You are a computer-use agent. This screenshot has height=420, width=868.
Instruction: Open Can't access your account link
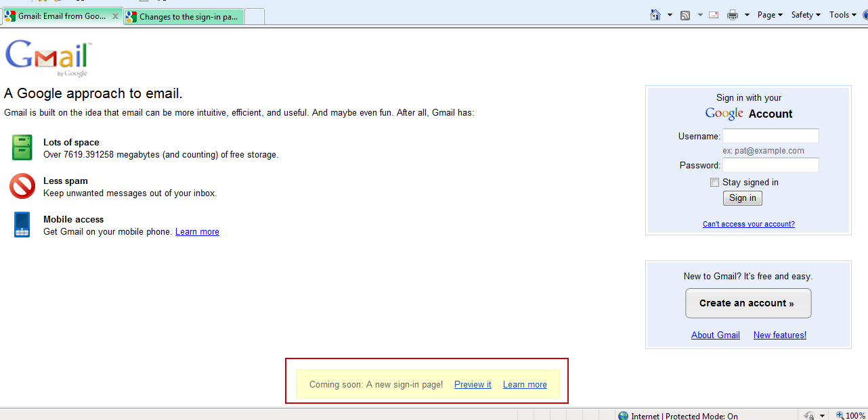tap(749, 224)
